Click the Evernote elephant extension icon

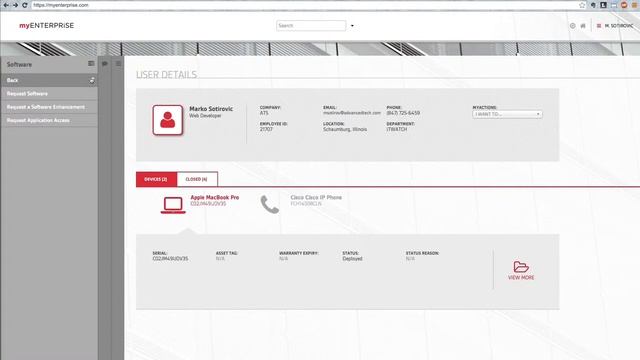click(593, 5)
